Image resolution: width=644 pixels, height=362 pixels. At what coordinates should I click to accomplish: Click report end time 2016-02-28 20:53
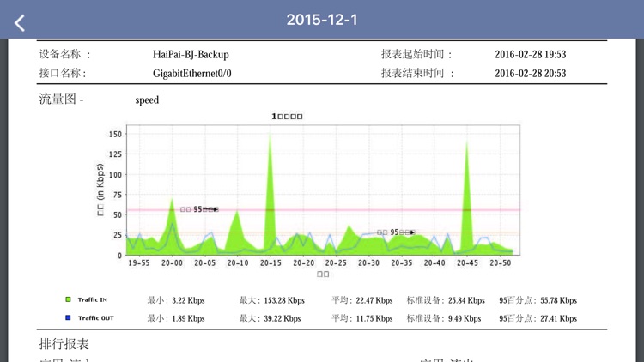pos(531,74)
